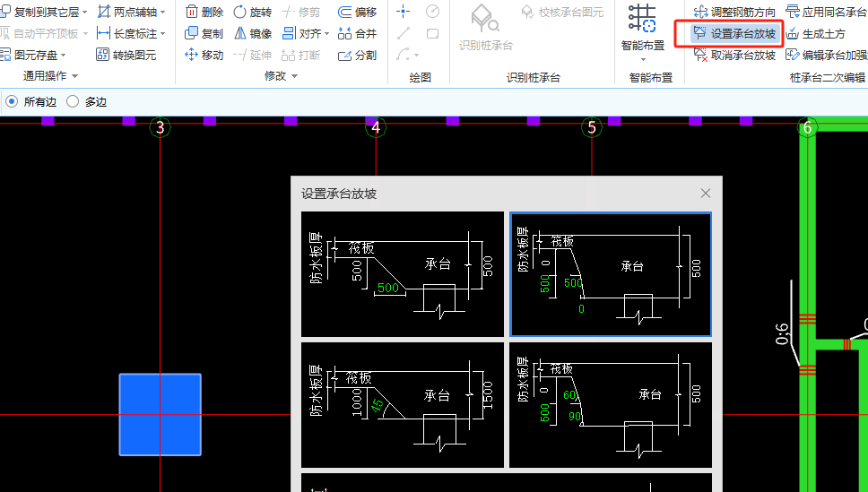
Task: Select 复制 copy tool
Action: pyautogui.click(x=204, y=34)
